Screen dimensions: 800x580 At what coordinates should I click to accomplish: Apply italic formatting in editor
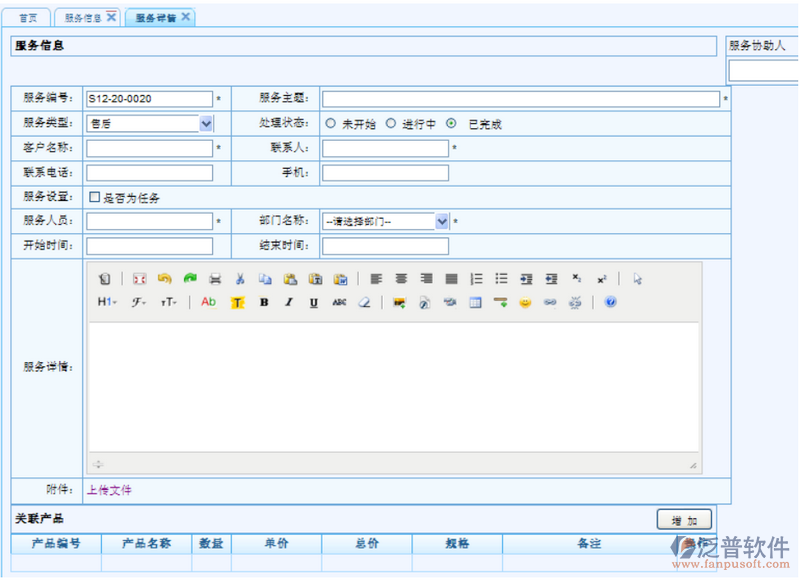(289, 302)
